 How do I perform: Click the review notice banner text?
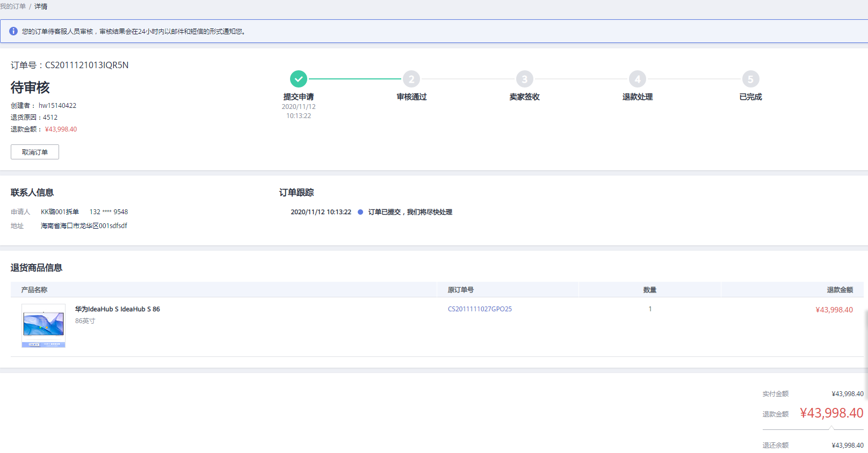point(134,32)
